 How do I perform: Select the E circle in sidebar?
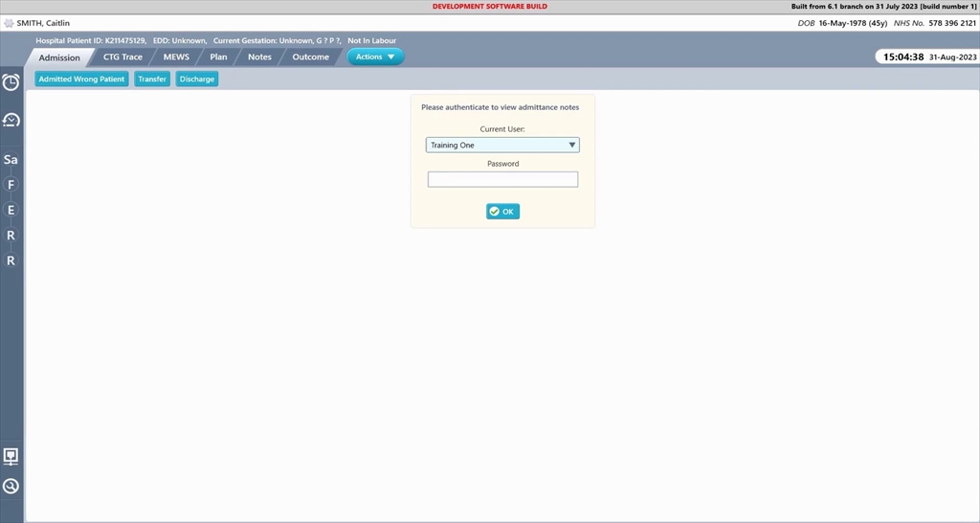point(11,210)
